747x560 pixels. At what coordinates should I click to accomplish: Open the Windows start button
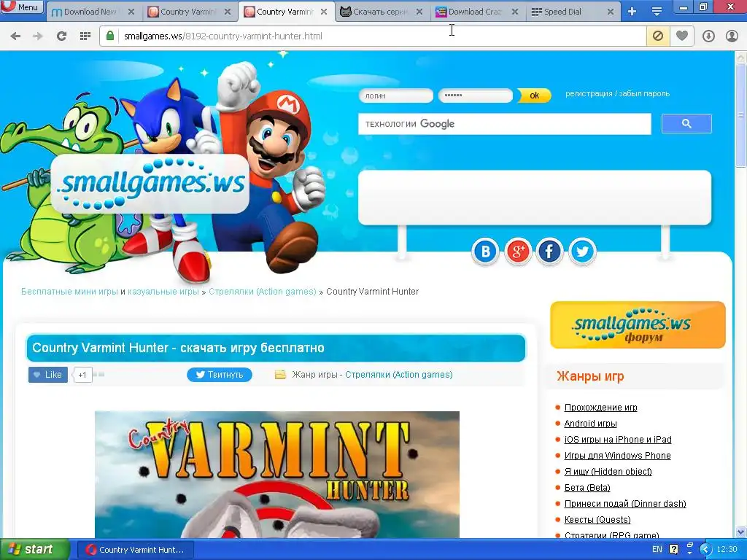coord(35,550)
